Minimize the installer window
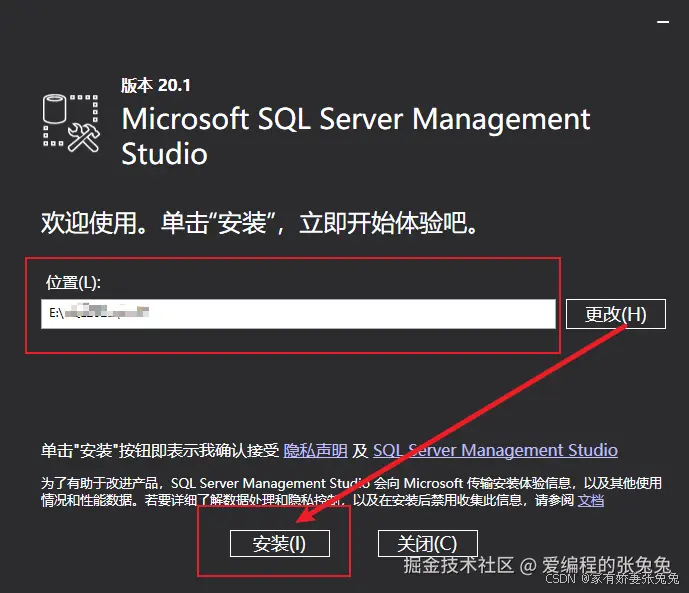Image resolution: width=689 pixels, height=593 pixels. [x=663, y=22]
